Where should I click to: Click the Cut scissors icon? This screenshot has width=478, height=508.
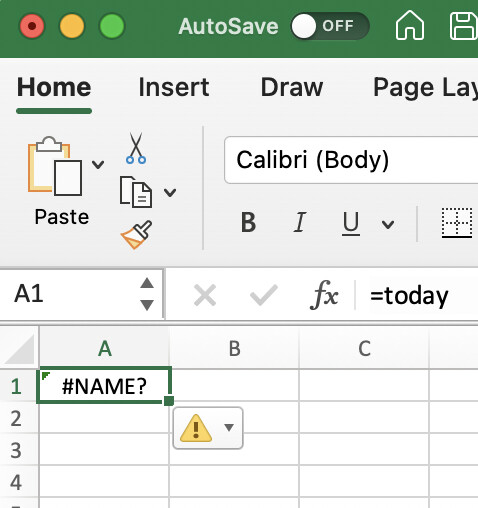pyautogui.click(x=136, y=148)
